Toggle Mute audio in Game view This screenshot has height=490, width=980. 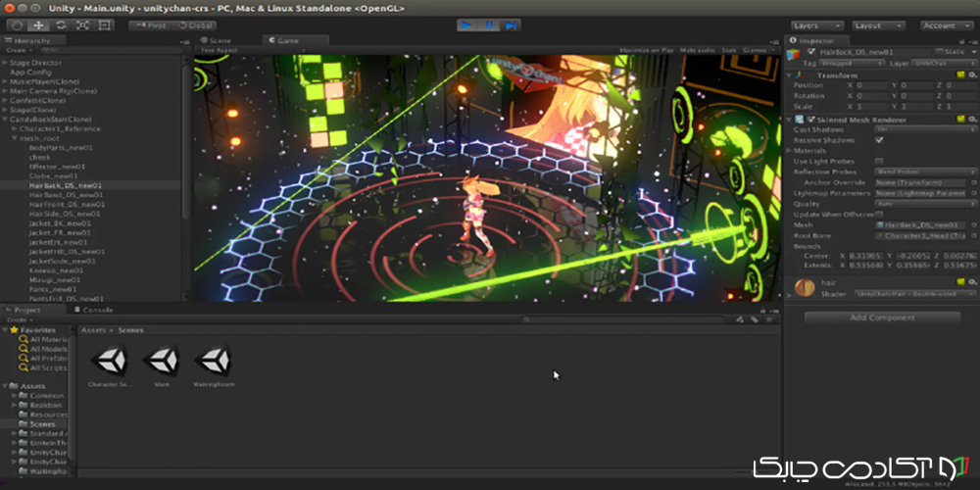[x=698, y=50]
